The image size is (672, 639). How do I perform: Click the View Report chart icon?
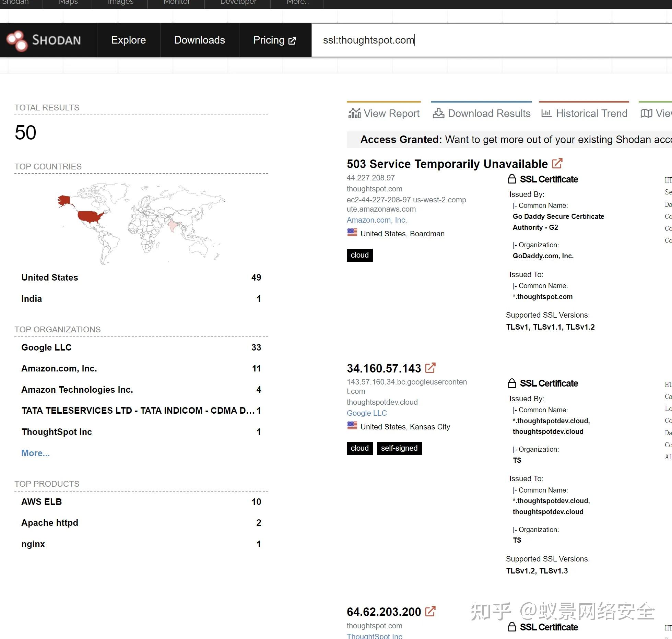[x=354, y=113]
